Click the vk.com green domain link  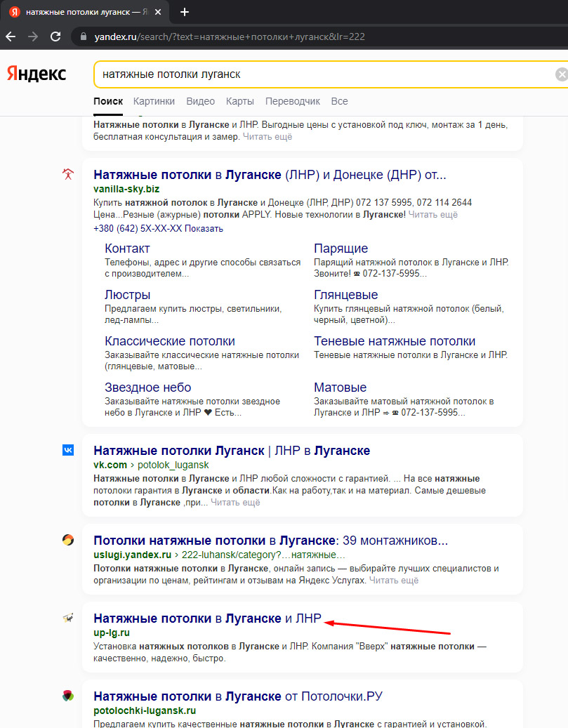point(110,465)
